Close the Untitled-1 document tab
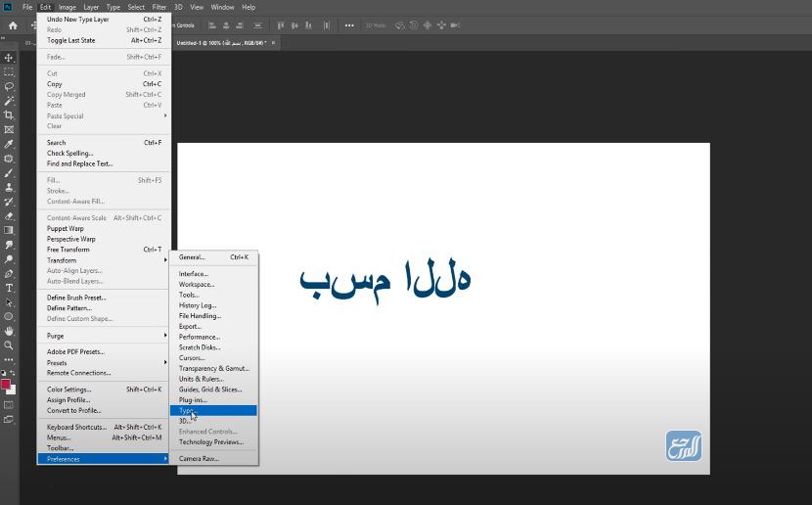 (x=273, y=43)
